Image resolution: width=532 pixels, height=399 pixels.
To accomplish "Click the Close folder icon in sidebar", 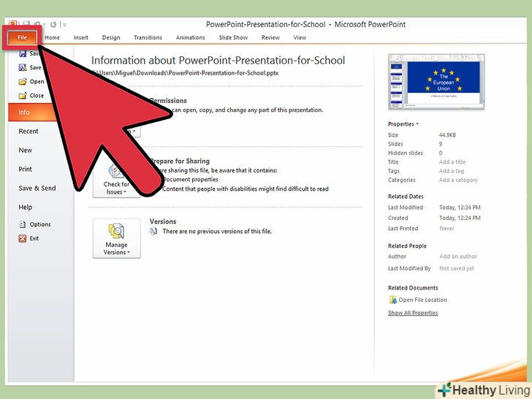I will [23, 96].
